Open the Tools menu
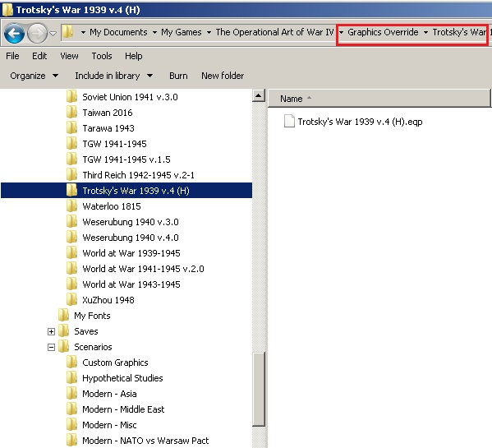 (x=102, y=56)
